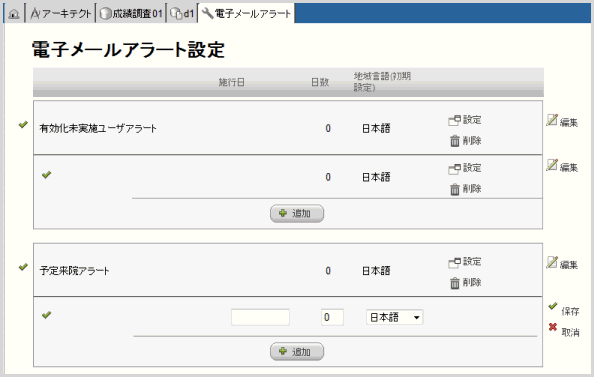Delete the 有効化未実施ユーザアラート row
This screenshot has width=594, height=377.
466,141
